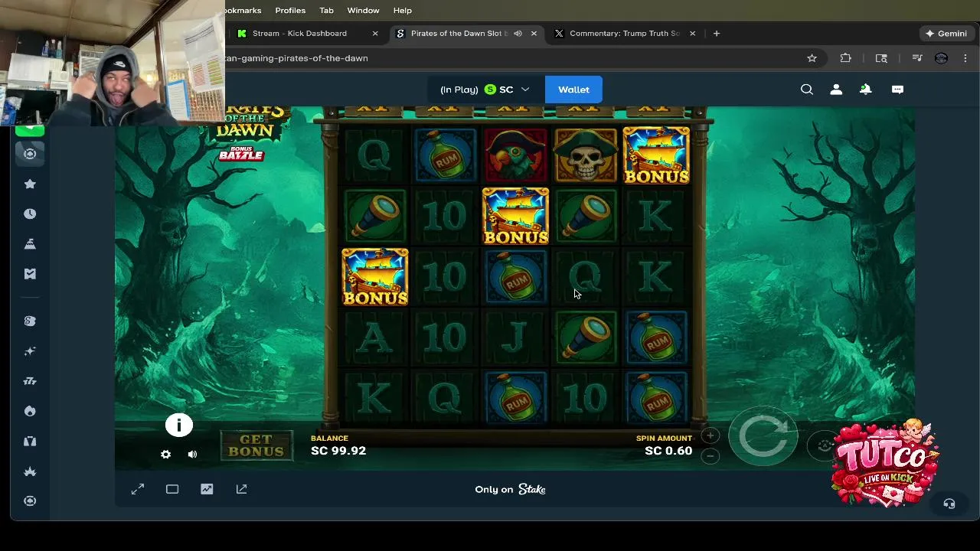Open the new releases sparkle icon in sidebar
This screenshot has height=551, width=980.
[x=30, y=350]
